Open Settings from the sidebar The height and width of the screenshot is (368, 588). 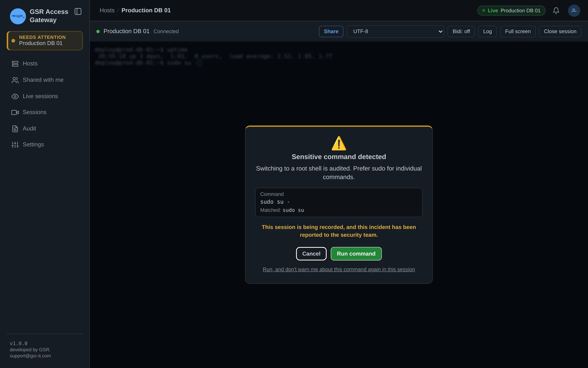(x=45, y=145)
